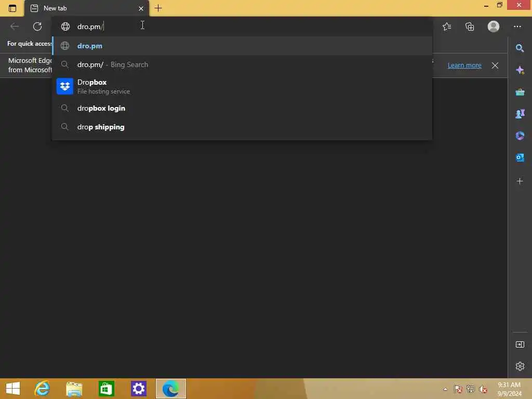Viewport: 532px width, 399px height.
Task: Dismiss the notification bar with X
Action: [x=495, y=65]
